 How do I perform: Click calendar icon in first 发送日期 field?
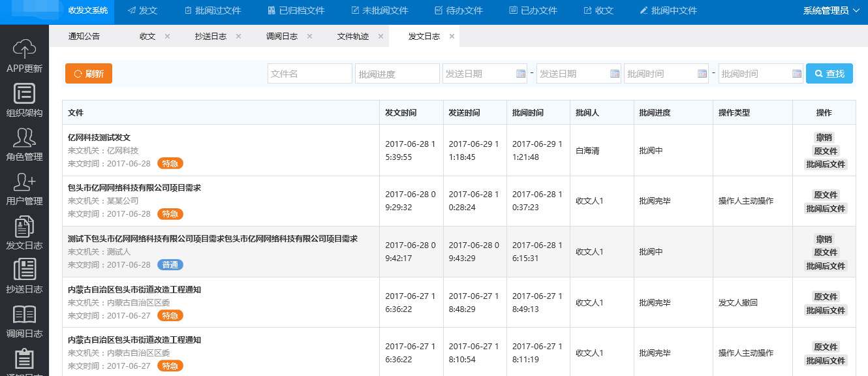tap(521, 74)
